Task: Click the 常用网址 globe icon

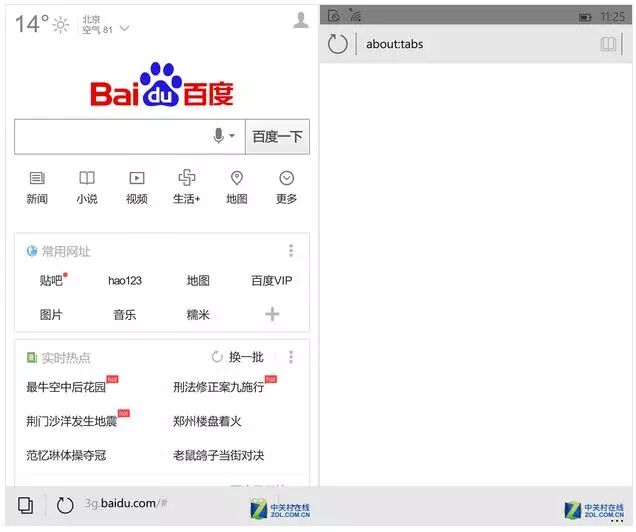Action: [32, 251]
